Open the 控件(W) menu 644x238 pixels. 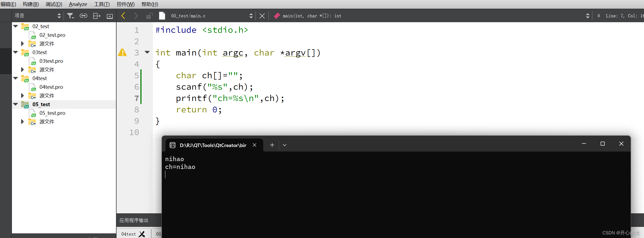click(125, 4)
